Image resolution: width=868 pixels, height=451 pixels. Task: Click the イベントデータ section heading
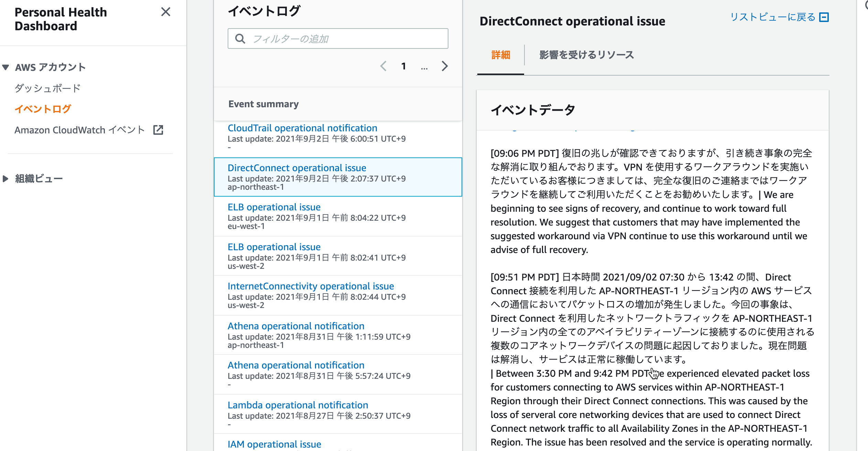533,110
